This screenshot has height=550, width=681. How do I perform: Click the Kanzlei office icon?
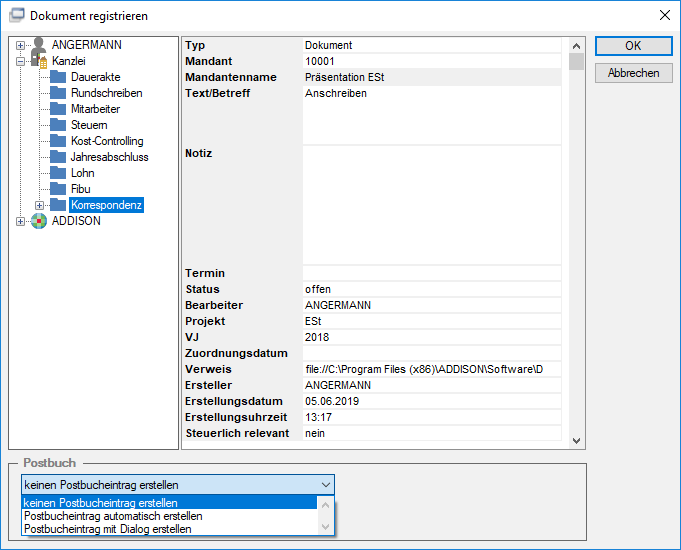39,61
